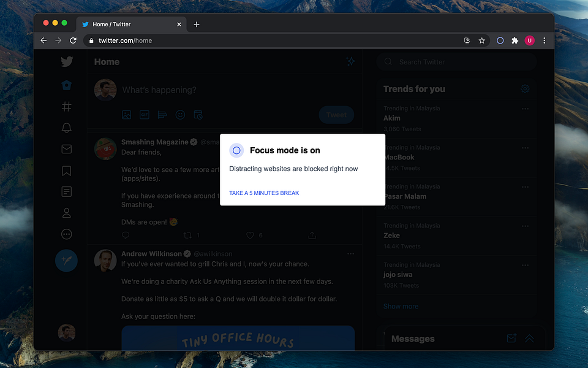Open Profile person icon in sidebar

pos(67,213)
